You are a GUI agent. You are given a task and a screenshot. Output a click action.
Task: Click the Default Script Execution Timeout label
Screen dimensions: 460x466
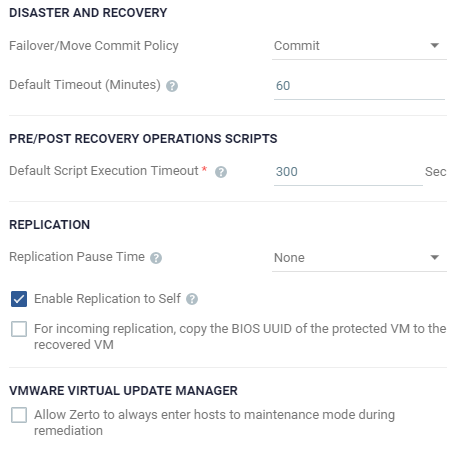pos(104,171)
